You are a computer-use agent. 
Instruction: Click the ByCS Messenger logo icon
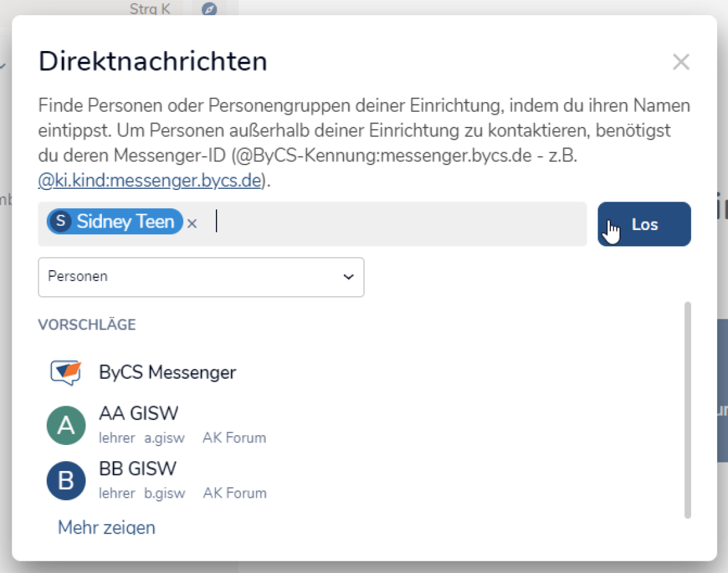point(66,372)
